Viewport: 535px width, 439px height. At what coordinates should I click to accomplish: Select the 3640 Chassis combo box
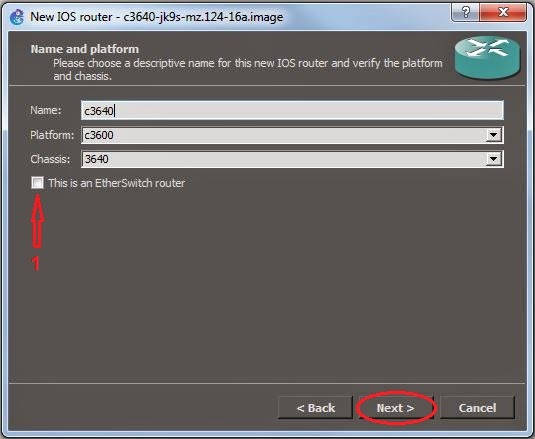click(x=292, y=159)
